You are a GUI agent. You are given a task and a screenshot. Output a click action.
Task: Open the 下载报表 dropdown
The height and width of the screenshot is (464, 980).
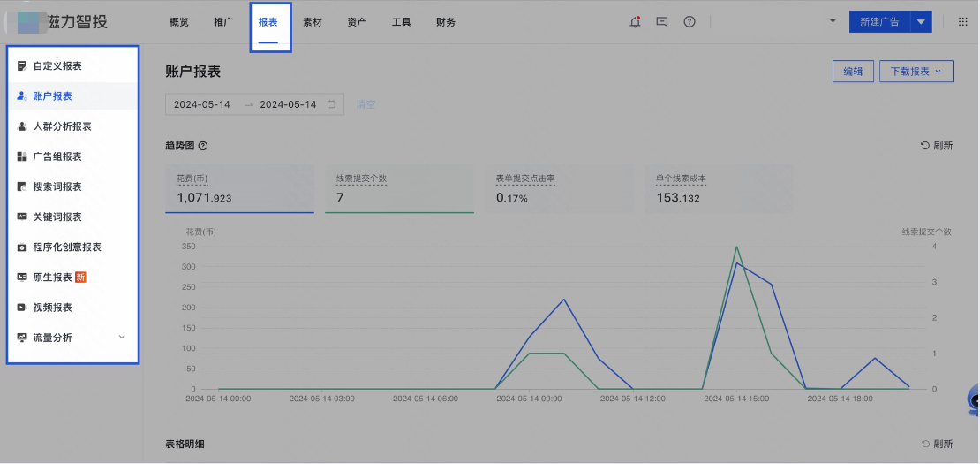point(916,72)
